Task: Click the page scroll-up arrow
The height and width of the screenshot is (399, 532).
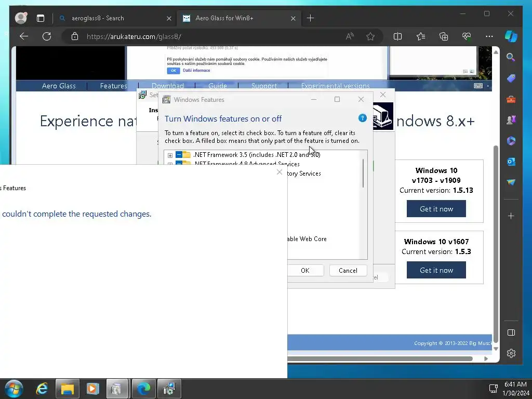Action: click(496, 52)
